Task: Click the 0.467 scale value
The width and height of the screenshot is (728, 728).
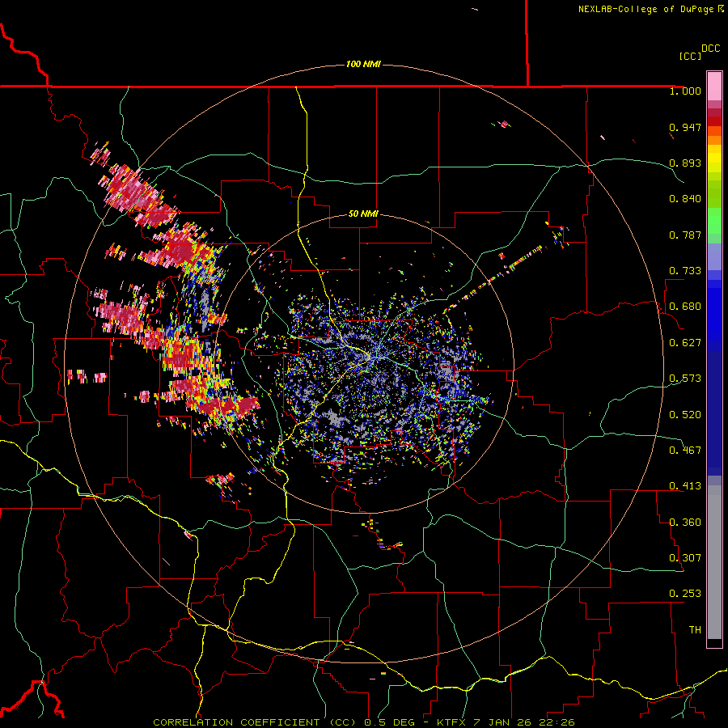Action: 685,451
